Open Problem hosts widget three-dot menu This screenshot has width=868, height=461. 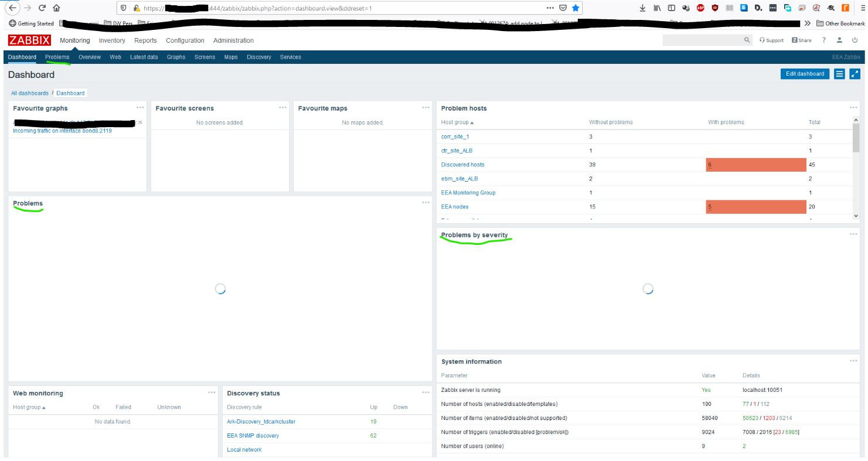coord(853,107)
